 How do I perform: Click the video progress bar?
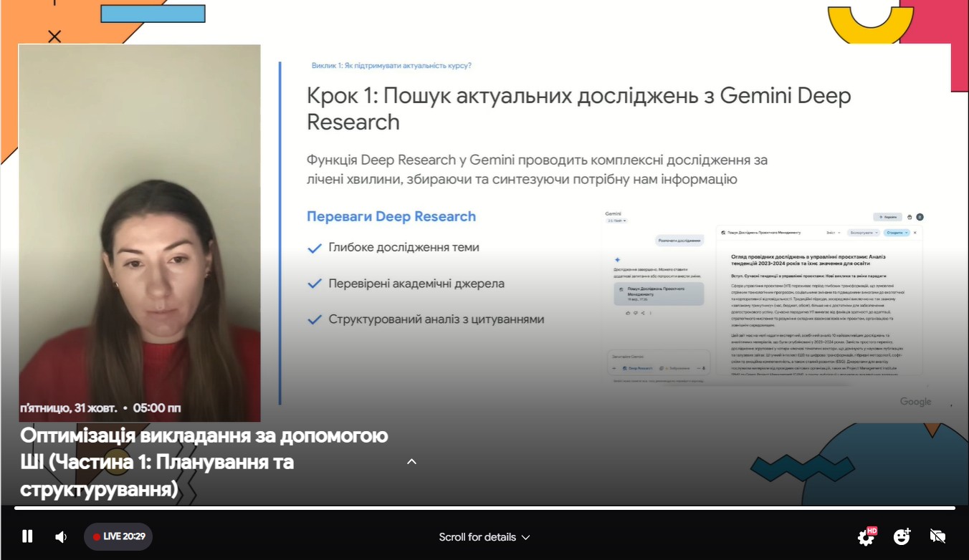coord(484,508)
